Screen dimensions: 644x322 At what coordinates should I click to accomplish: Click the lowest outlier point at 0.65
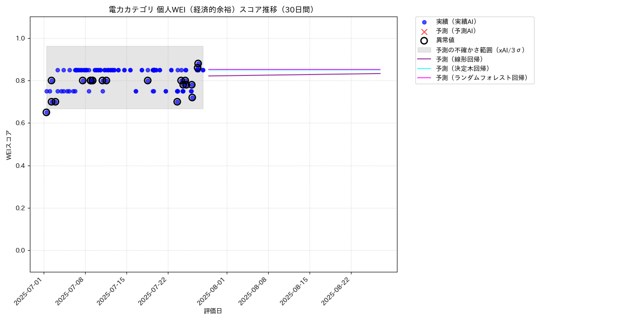point(46,112)
